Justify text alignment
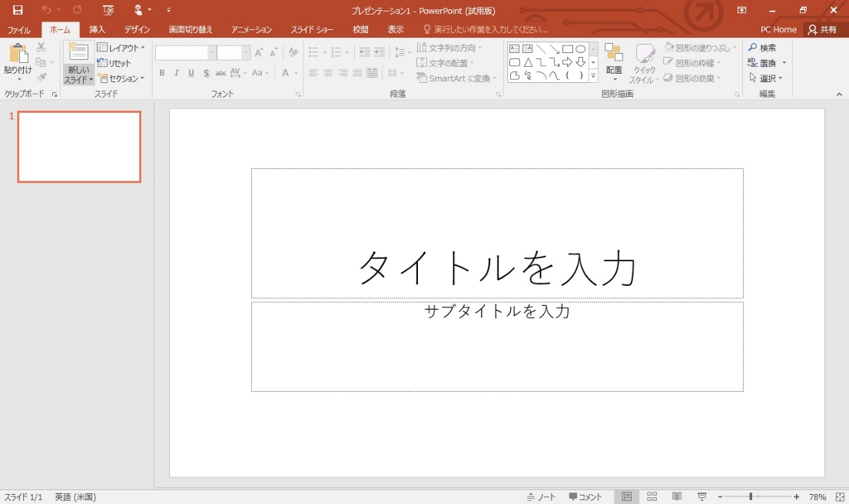The width and height of the screenshot is (849, 504). pos(357,73)
